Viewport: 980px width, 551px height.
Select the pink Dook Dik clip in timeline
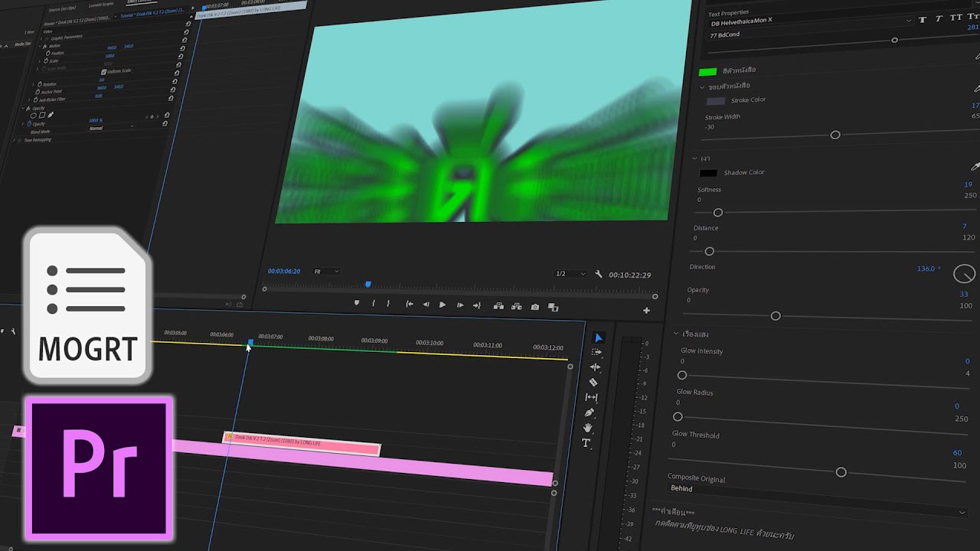(x=302, y=444)
